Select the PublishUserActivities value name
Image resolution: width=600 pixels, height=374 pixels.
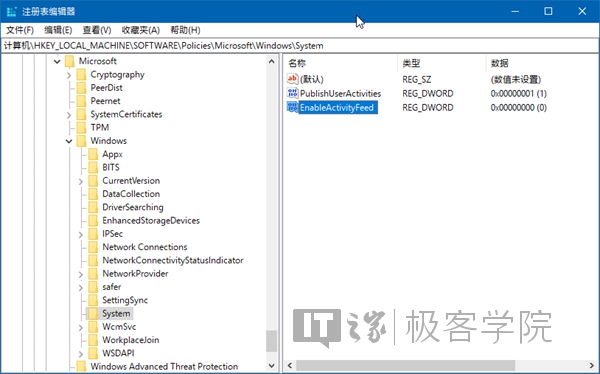tap(341, 93)
